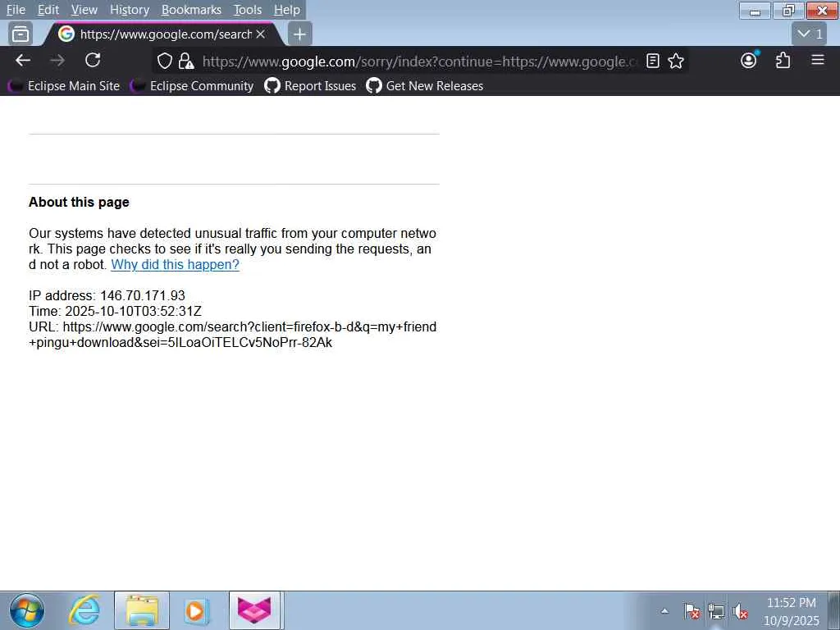Open the Bookmarks menu
Screen dimensions: 840x630
coord(191,10)
